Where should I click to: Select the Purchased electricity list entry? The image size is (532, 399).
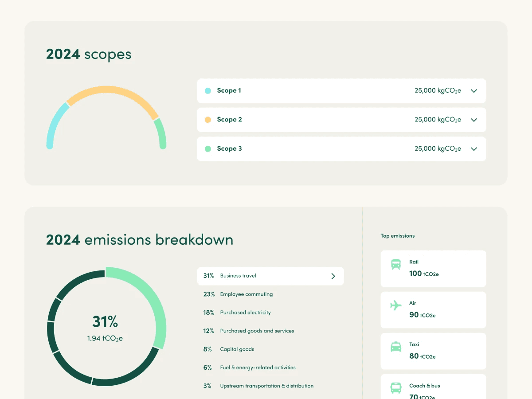click(x=246, y=313)
